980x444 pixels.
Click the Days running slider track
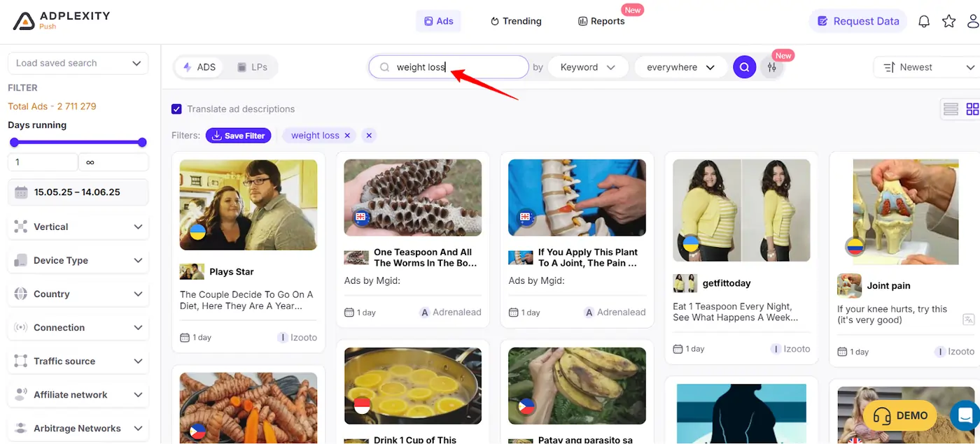tap(78, 143)
